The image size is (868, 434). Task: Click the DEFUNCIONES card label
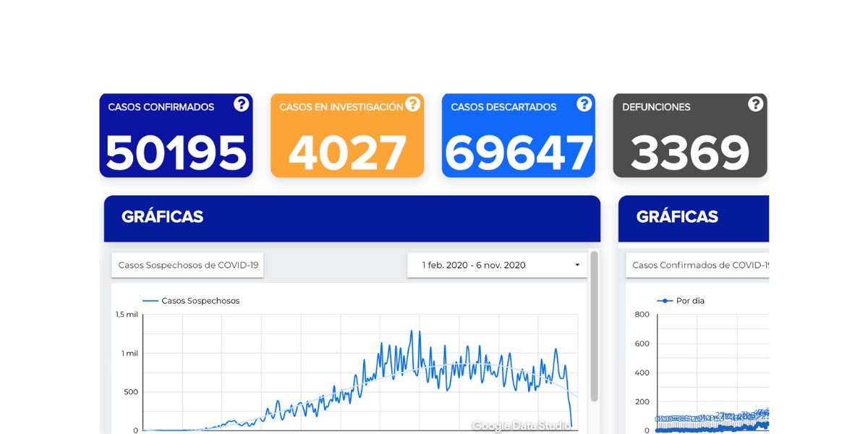[656, 107]
